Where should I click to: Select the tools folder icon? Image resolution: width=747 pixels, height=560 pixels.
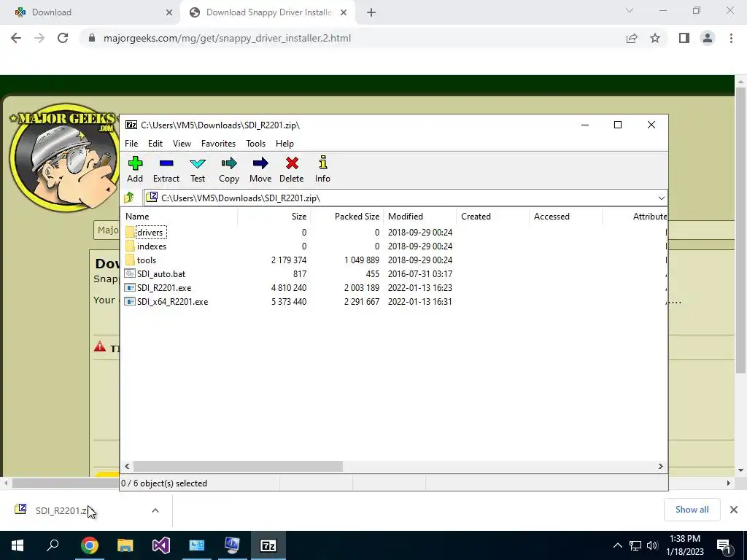(x=130, y=260)
